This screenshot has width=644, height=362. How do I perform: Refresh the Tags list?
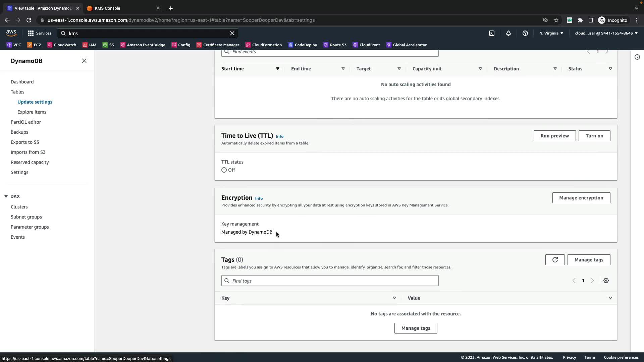pyautogui.click(x=555, y=260)
